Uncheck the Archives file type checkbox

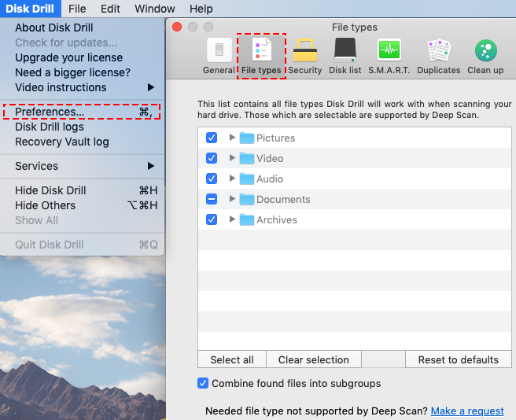[x=212, y=219]
